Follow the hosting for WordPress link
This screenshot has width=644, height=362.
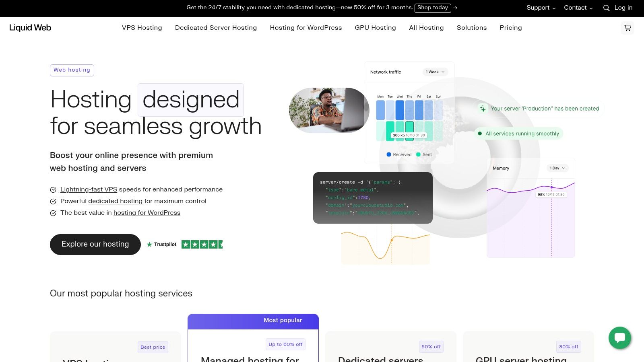tap(147, 213)
